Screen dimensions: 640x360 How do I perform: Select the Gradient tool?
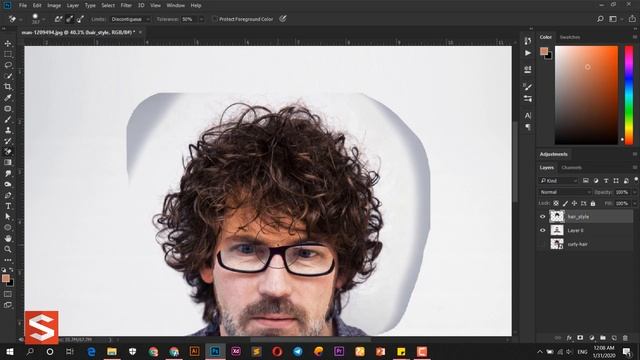click(x=8, y=162)
